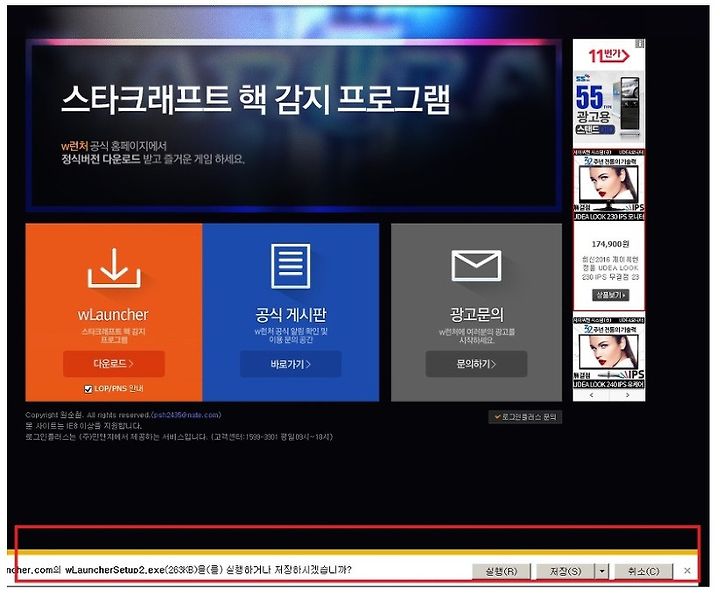
Task: Click the 광고문의 heading
Action: click(477, 315)
